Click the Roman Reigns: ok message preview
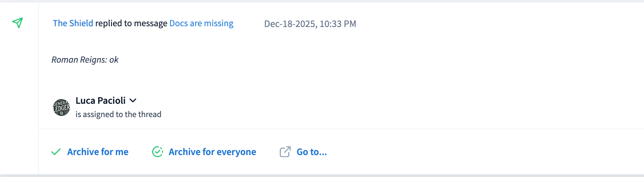The image size is (644, 177). 85,60
